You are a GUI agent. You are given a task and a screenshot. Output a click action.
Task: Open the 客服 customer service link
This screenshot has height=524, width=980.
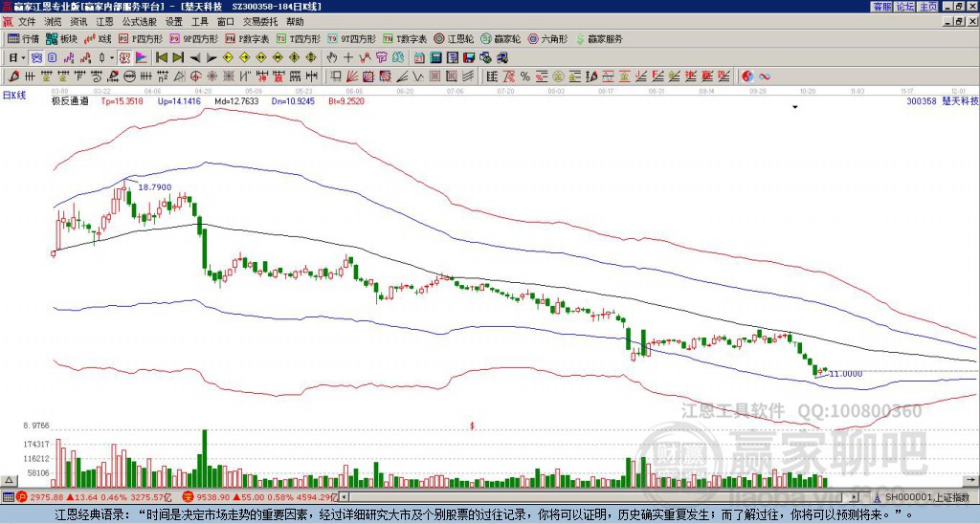[881, 7]
